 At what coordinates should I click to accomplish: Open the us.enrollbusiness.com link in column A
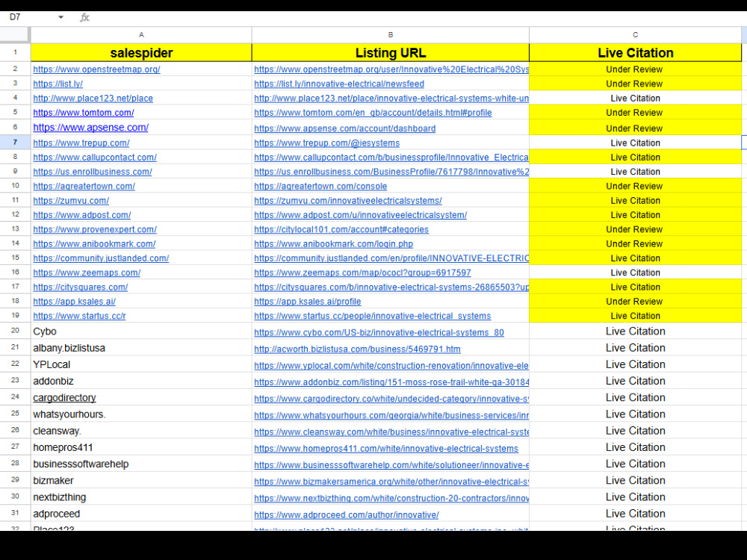(93, 172)
